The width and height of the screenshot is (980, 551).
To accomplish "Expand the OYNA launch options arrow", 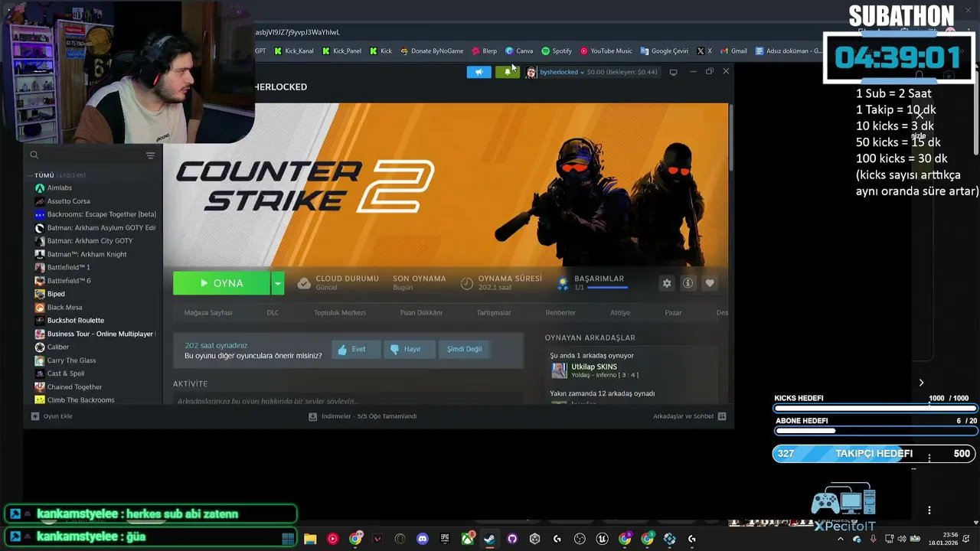I will pyautogui.click(x=278, y=283).
